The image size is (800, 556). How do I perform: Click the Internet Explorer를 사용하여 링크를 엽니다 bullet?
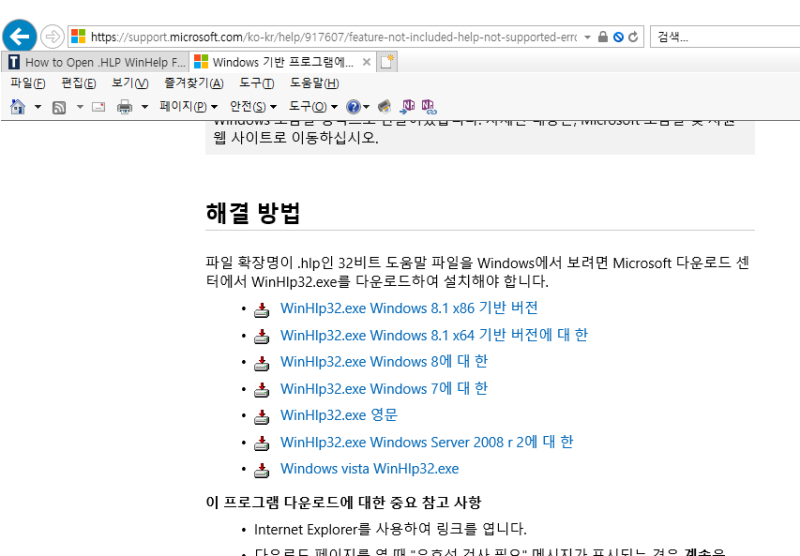tap(390, 529)
